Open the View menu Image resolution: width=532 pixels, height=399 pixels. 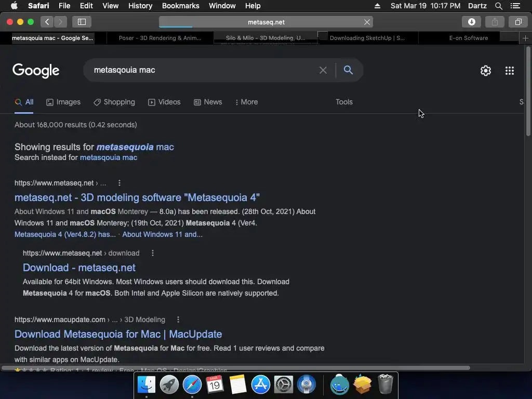point(110,6)
